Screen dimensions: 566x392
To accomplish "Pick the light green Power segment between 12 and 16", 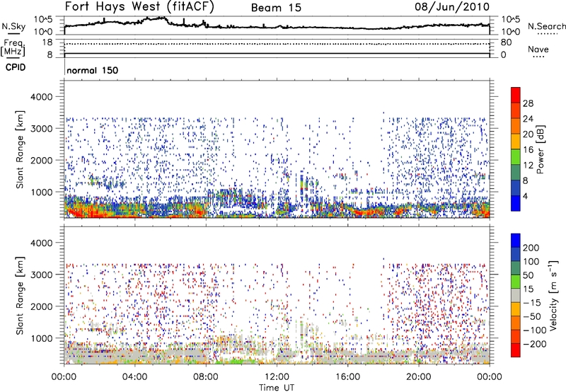I will click(x=516, y=156).
